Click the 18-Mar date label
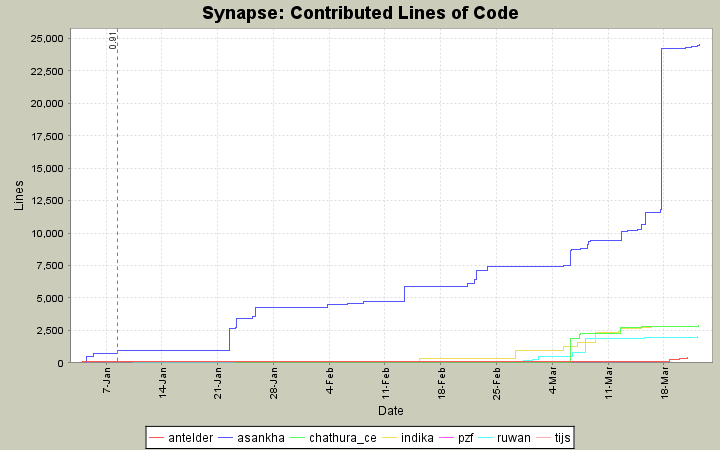 pyautogui.click(x=664, y=382)
